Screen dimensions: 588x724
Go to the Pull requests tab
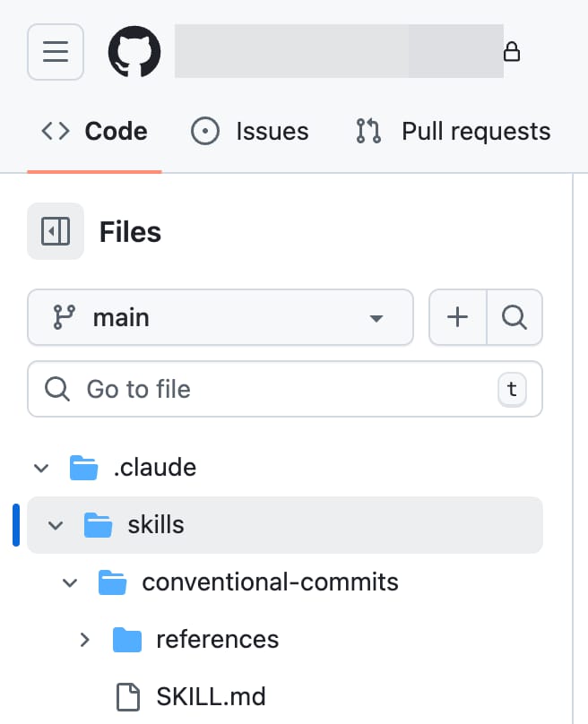454,132
